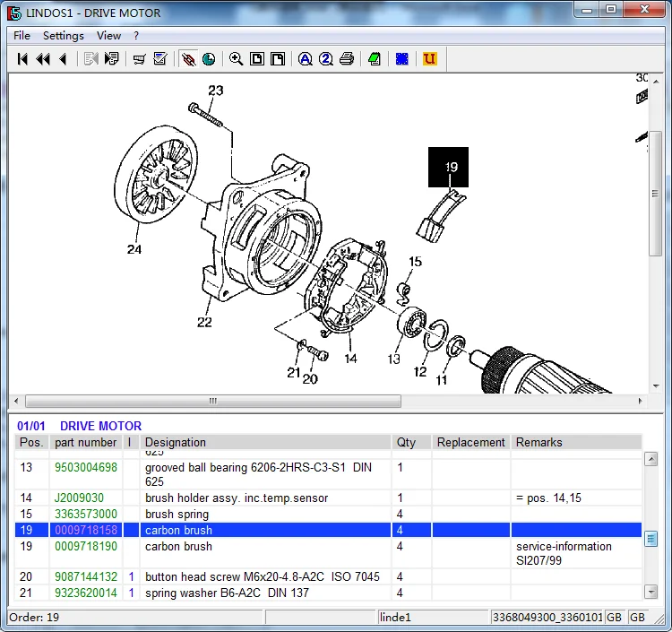
Task: Open the green notepad icon
Action: pyautogui.click(x=375, y=59)
